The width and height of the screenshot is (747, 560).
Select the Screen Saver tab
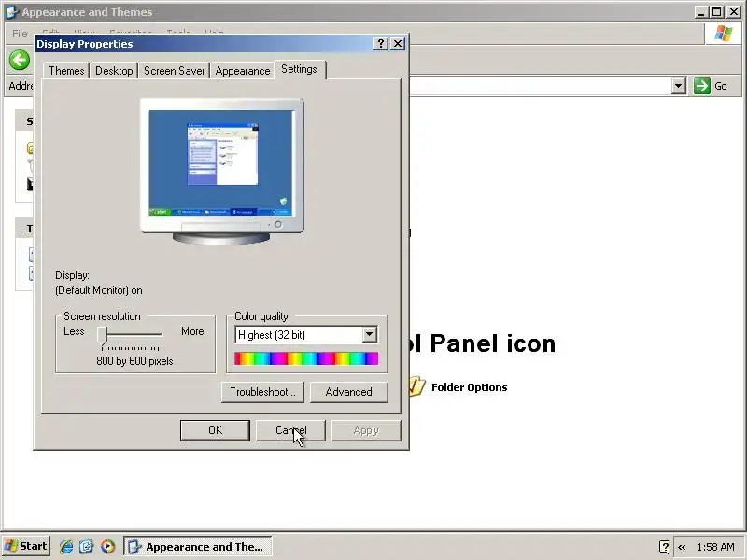click(x=174, y=71)
